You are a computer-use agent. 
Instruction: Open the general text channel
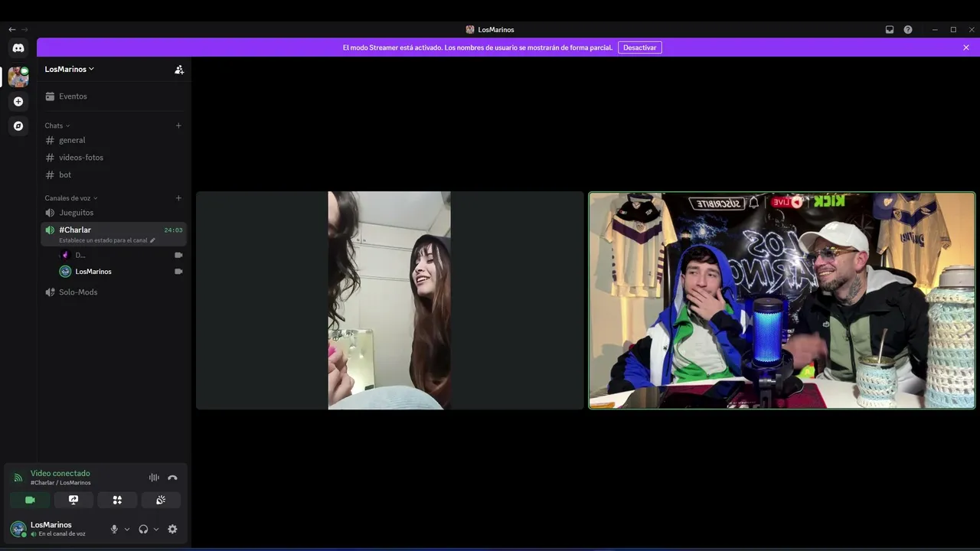(114, 140)
